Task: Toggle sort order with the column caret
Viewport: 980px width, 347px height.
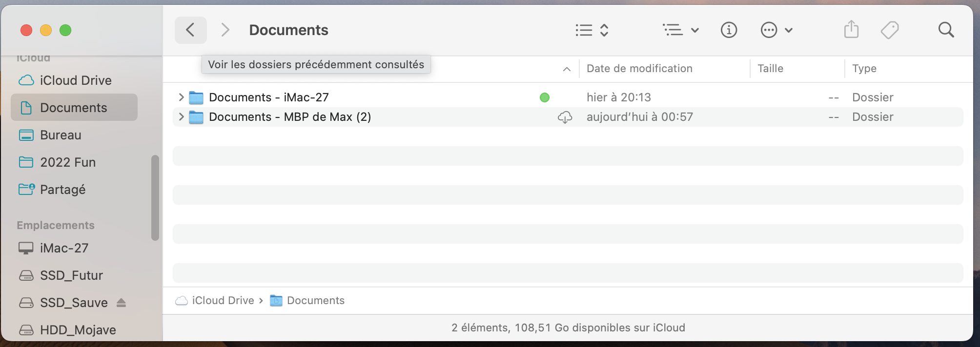Action: point(567,69)
